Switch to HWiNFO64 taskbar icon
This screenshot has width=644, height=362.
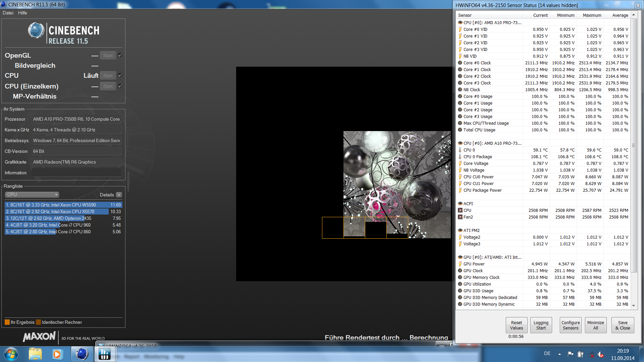pyautogui.click(x=105, y=354)
